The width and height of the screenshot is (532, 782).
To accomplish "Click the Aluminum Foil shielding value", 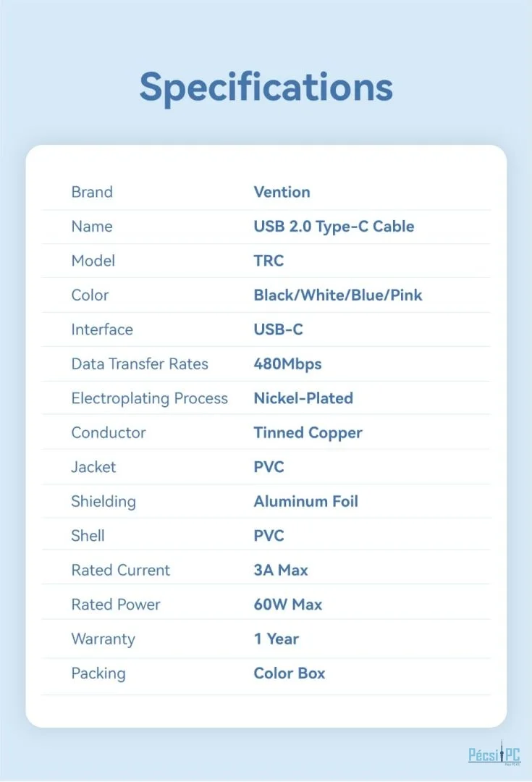I will click(305, 501).
